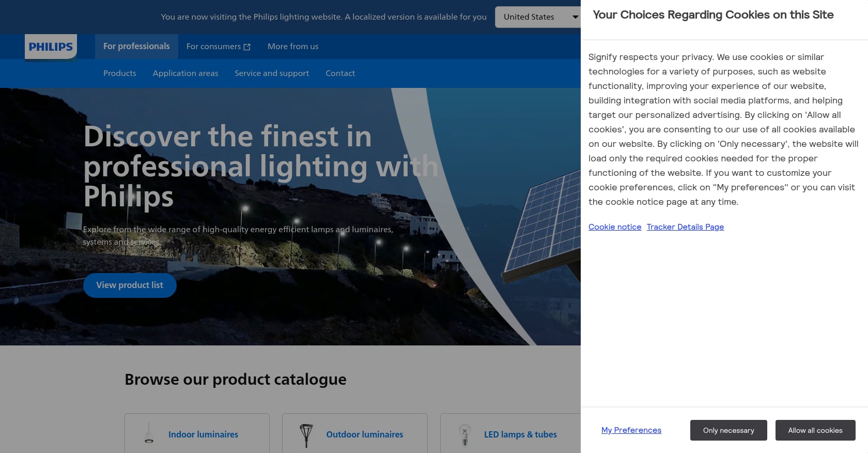Viewport: 868px width, 453px height.
Task: Go to the Contact page
Action: click(x=340, y=73)
